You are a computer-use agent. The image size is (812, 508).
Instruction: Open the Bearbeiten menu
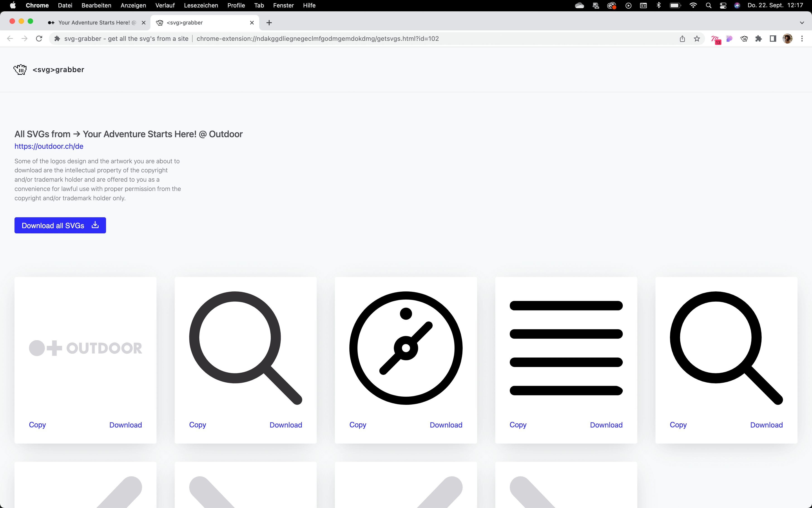96,5
